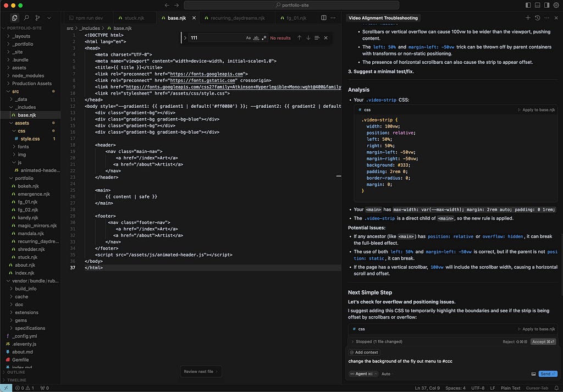This screenshot has height=392, width=563.
Task: Apply the lower css block to base.njk
Action: click(537, 329)
